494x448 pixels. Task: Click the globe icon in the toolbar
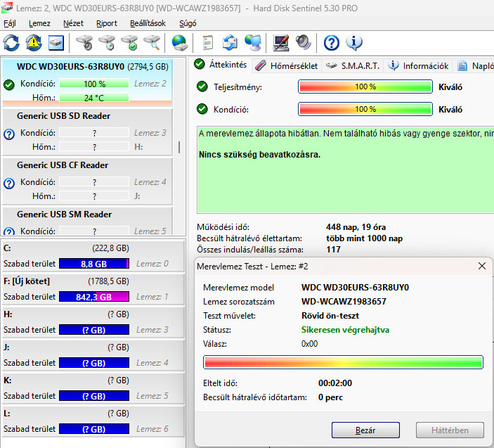(179, 43)
